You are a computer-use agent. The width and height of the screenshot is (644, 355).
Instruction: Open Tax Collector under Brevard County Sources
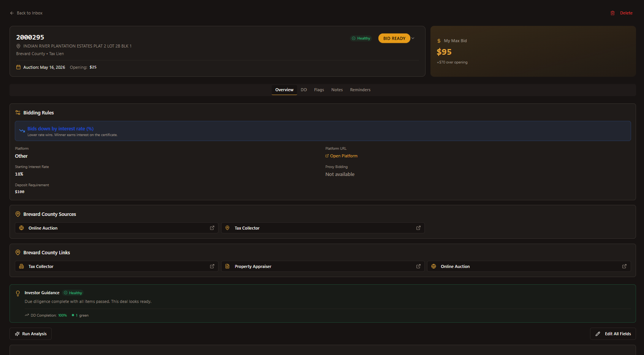pyautogui.click(x=323, y=228)
